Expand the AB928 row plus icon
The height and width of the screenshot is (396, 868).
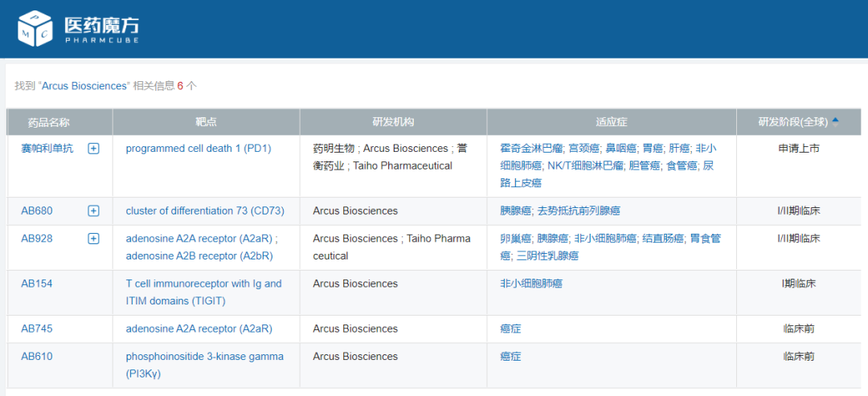click(93, 239)
